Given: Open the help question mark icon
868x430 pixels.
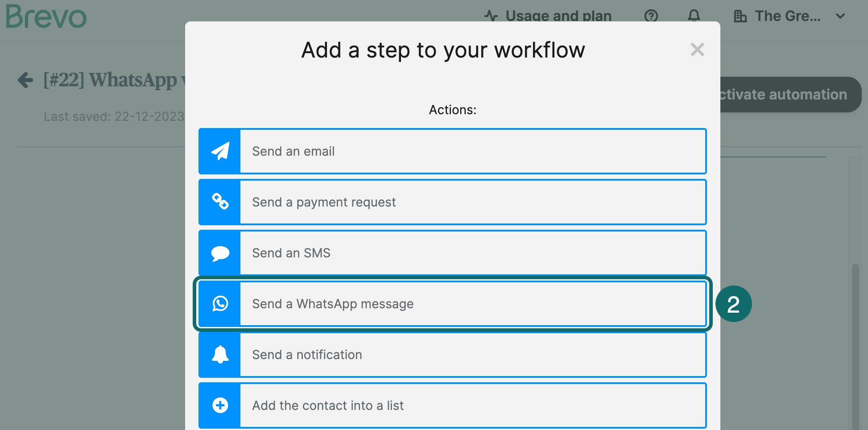Looking at the screenshot, I should click(x=651, y=16).
